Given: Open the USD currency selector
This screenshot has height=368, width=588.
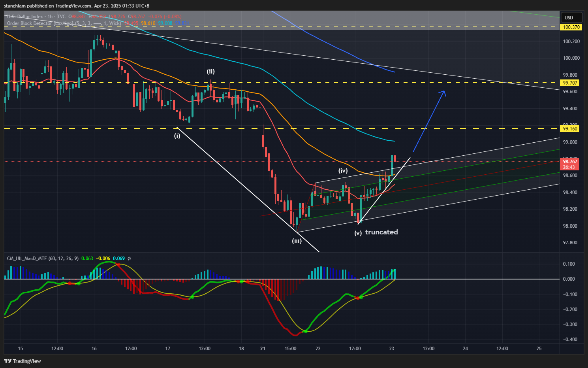Looking at the screenshot, I should tap(571, 17).
